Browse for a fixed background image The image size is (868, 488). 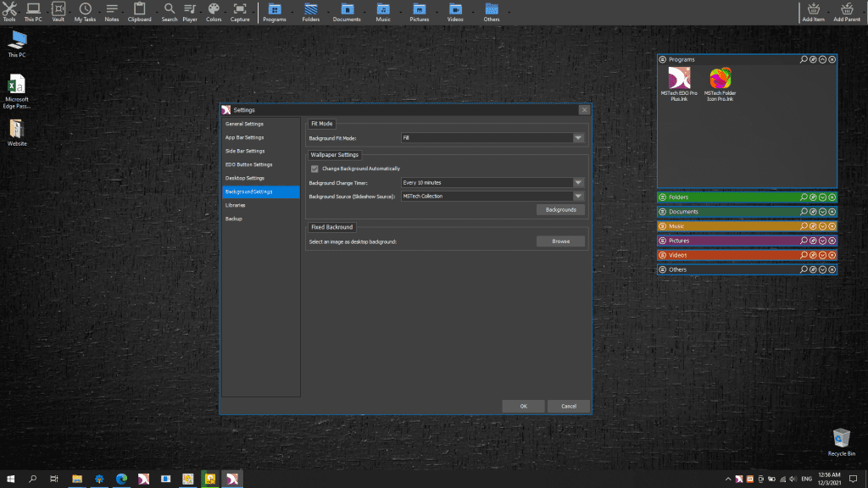click(x=561, y=241)
